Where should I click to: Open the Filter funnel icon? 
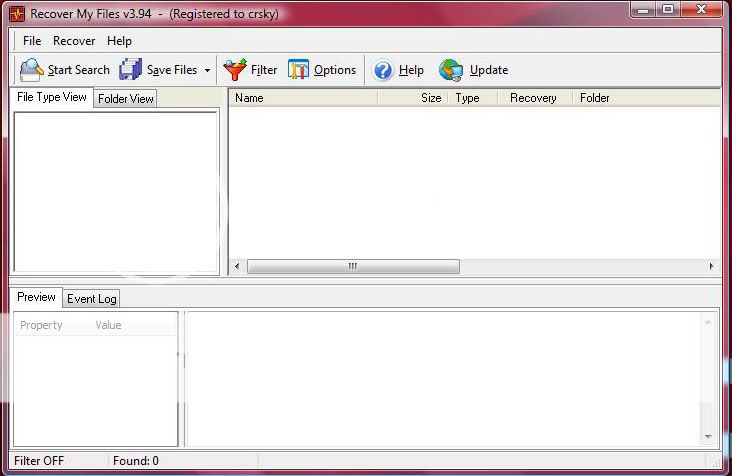coord(235,70)
